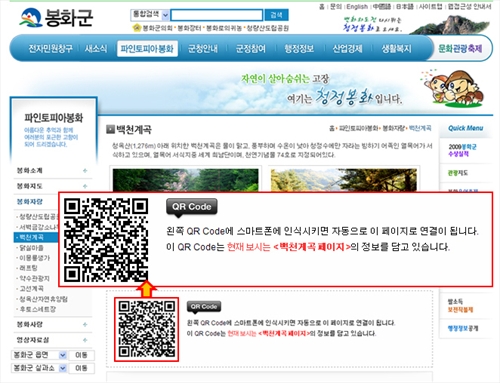This screenshot has height=383, width=500.
Task: Expand 영상자료실 with its plus icon
Action: tap(85, 340)
